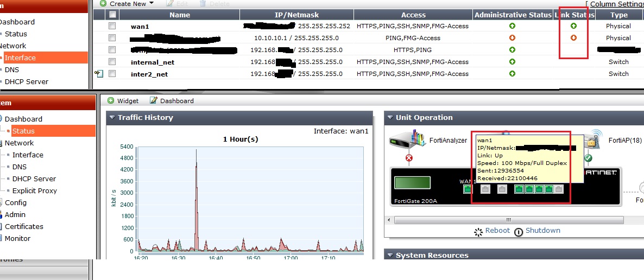
Task: Check the checkbox for HTTPS,PING-only interface row
Action: pyautogui.click(x=112, y=50)
